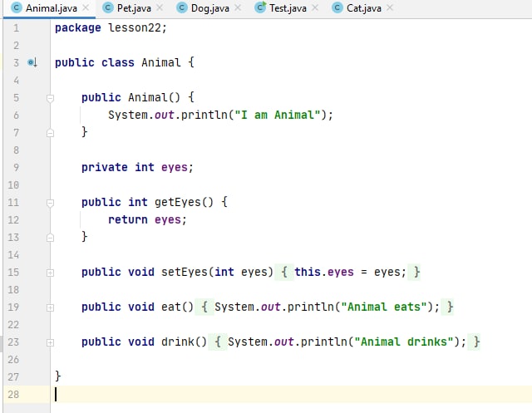Image resolution: width=532 pixels, height=413 pixels.
Task: Click the 'private' keyword on line 9
Action: pyautogui.click(x=105, y=167)
